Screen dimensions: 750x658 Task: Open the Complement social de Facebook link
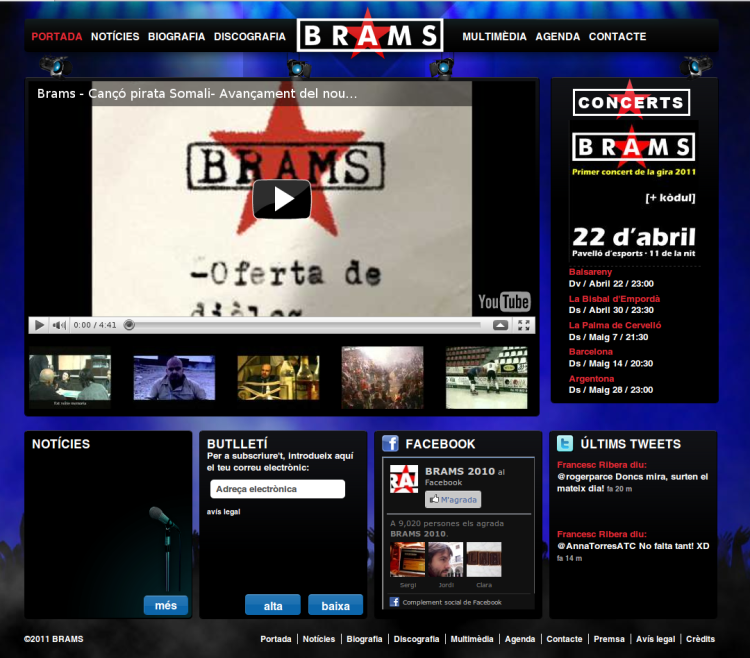click(x=452, y=602)
